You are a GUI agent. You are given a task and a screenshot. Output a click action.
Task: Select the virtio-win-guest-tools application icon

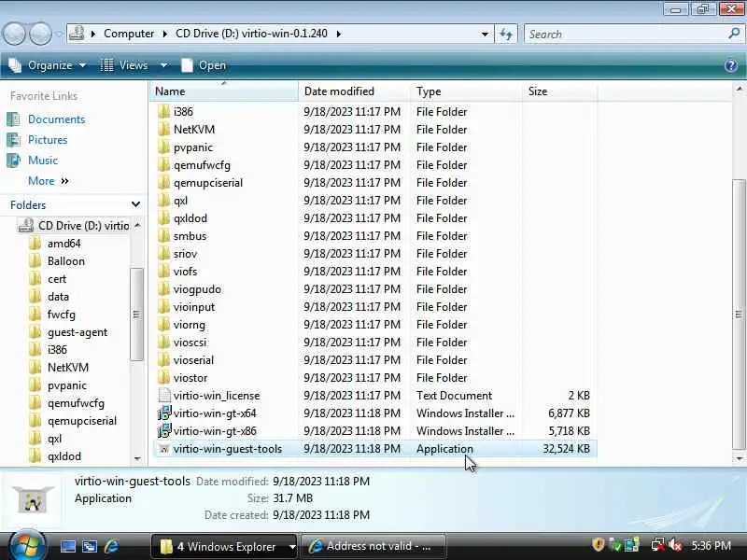pyautogui.click(x=164, y=449)
